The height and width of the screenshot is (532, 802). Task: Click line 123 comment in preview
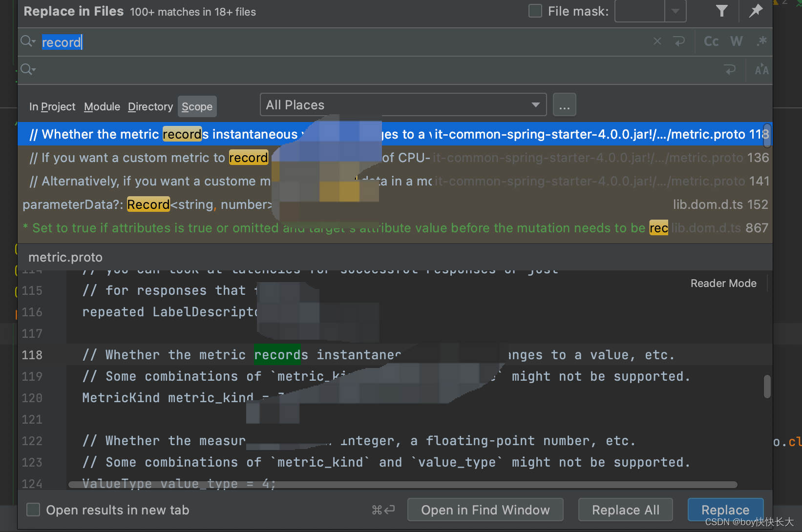tap(386, 462)
